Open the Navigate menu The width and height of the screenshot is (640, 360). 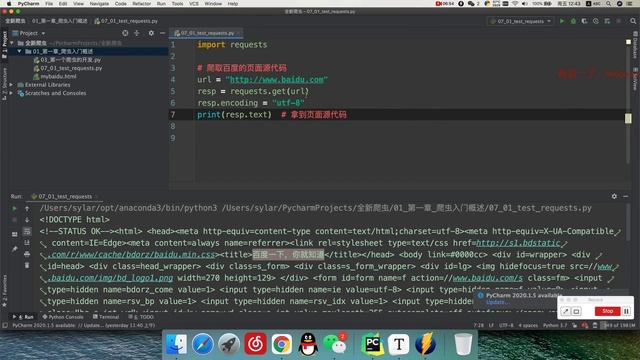point(99,4)
